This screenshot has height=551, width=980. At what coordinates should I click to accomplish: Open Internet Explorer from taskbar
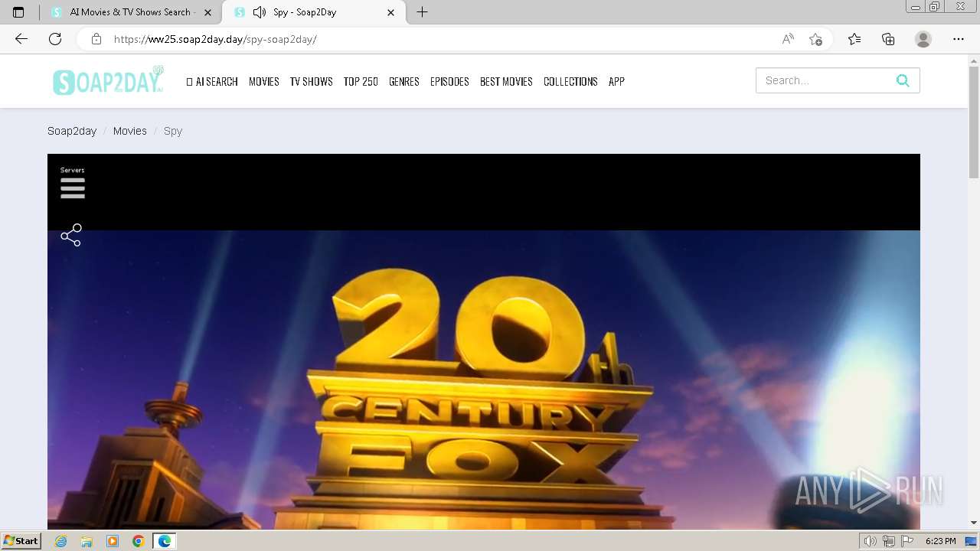(61, 541)
